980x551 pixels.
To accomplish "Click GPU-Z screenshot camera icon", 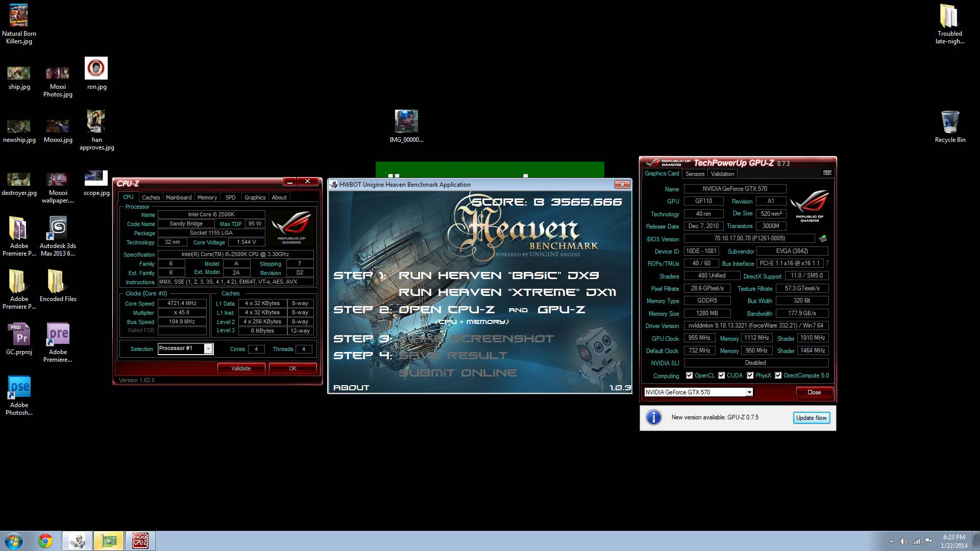I will click(827, 173).
